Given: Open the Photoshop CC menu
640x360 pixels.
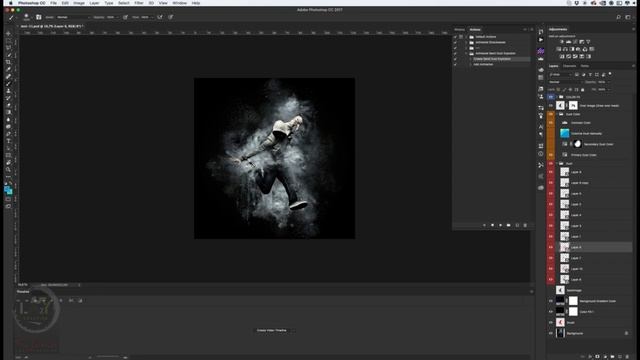Looking at the screenshot, I should (x=32, y=3).
